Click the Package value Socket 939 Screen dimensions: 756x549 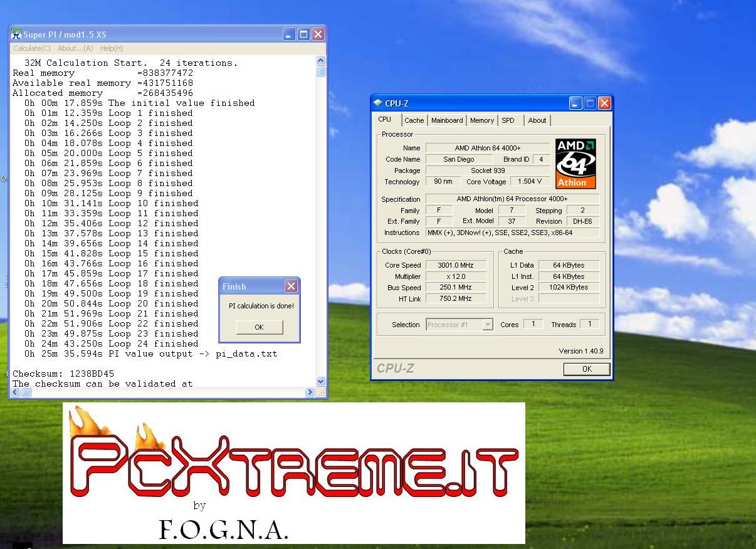488,170
